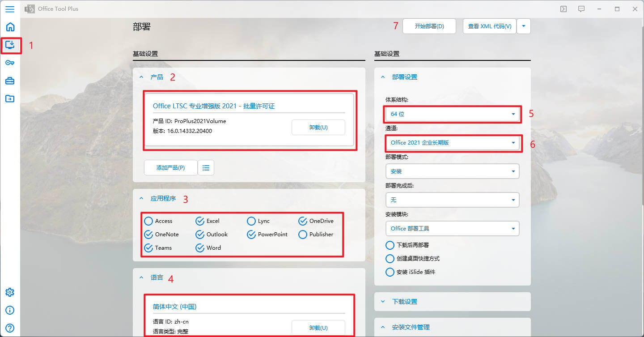
Task: Click the 查看 XML 代码(V) button
Action: click(490, 26)
